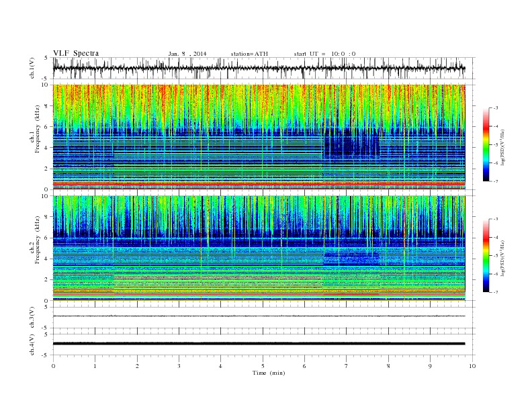Click time axis tick label "9"
This screenshot has height=411, width=532.
click(x=430, y=366)
